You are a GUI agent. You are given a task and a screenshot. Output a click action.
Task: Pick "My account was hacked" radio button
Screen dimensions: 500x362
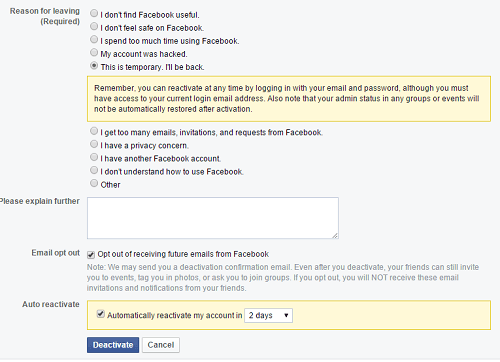click(94, 52)
